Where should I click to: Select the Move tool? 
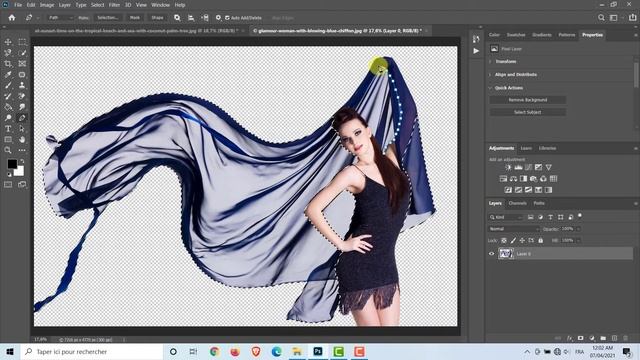(x=8, y=42)
